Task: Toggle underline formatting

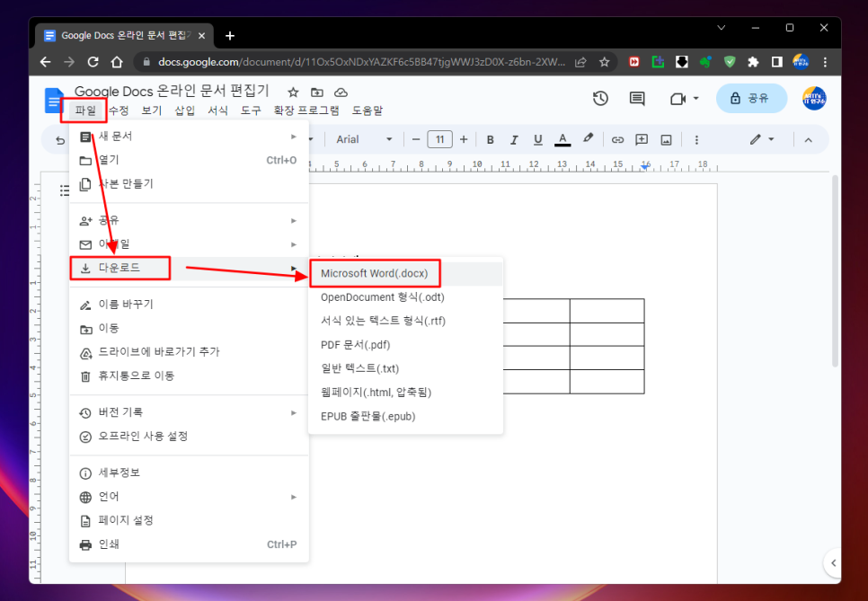Action: (537, 140)
